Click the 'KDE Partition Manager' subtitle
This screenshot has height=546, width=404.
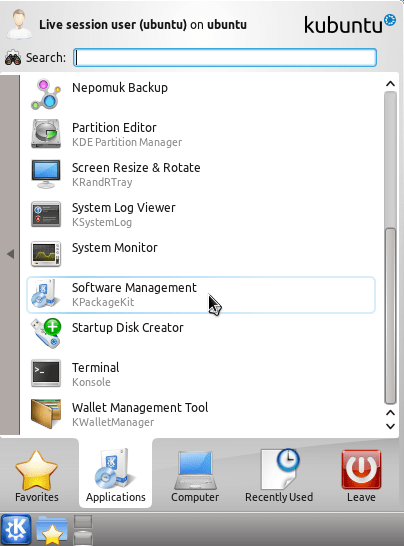click(x=127, y=142)
